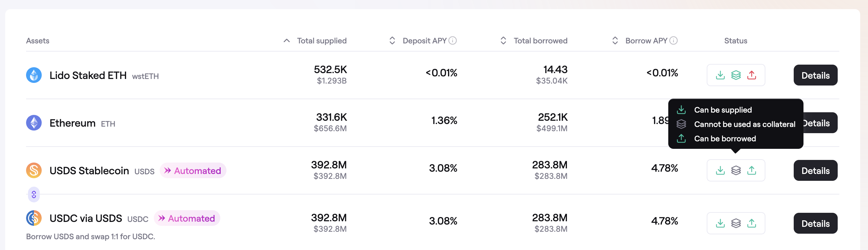Screen dimensions: 868x250
Task: Sort table by Total borrowed column
Action: click(540, 41)
